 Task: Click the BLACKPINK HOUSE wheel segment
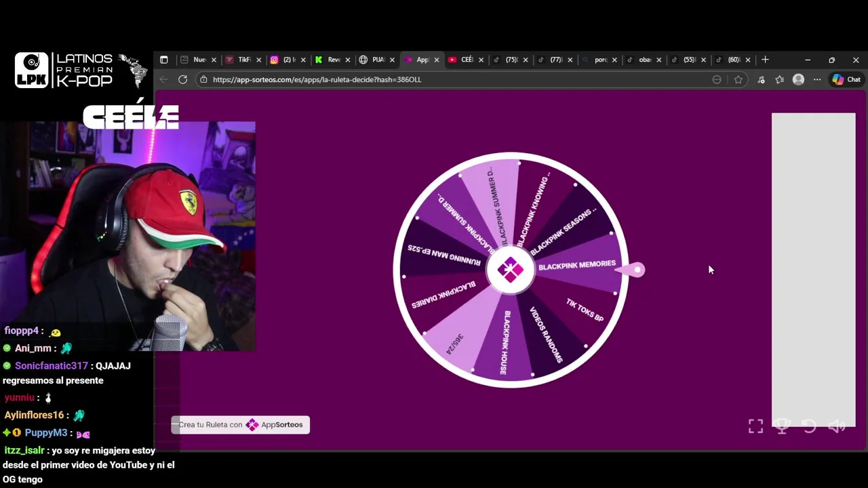coord(505,342)
